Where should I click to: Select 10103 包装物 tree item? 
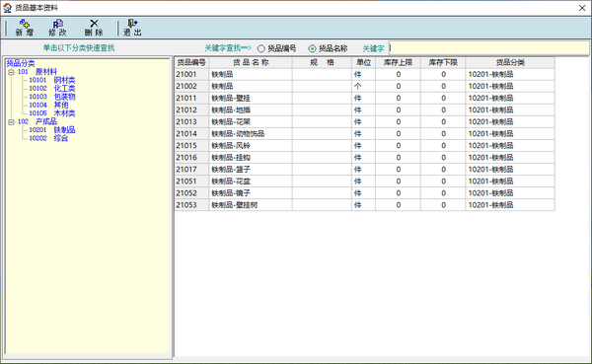click(52, 97)
